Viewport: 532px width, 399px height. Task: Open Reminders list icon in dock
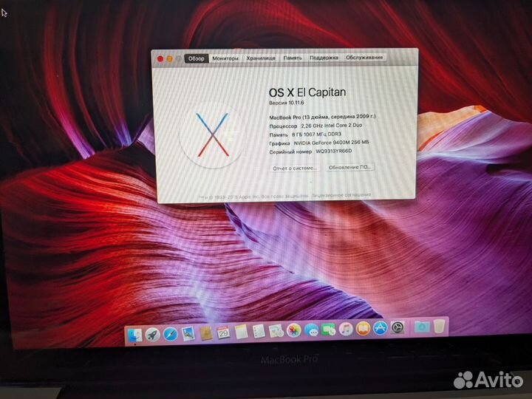pyautogui.click(x=259, y=331)
